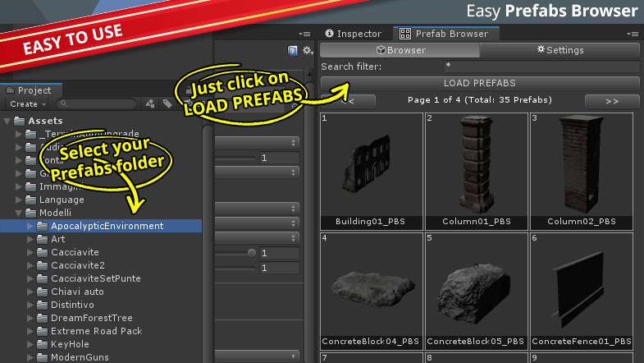Viewport: 644px width, 363px height.
Task: Expand the CacciaviteSetPunte folder
Action: coord(30,278)
